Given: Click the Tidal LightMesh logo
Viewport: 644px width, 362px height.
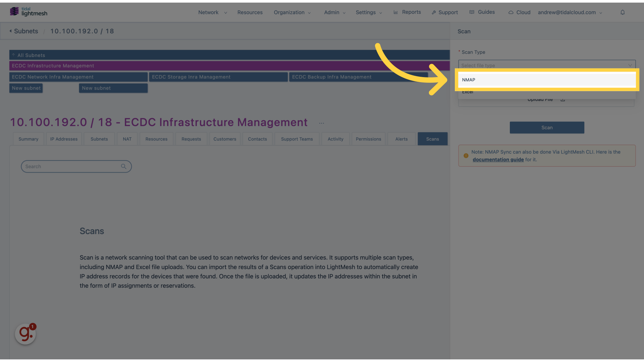Looking at the screenshot, I should pyautogui.click(x=29, y=12).
